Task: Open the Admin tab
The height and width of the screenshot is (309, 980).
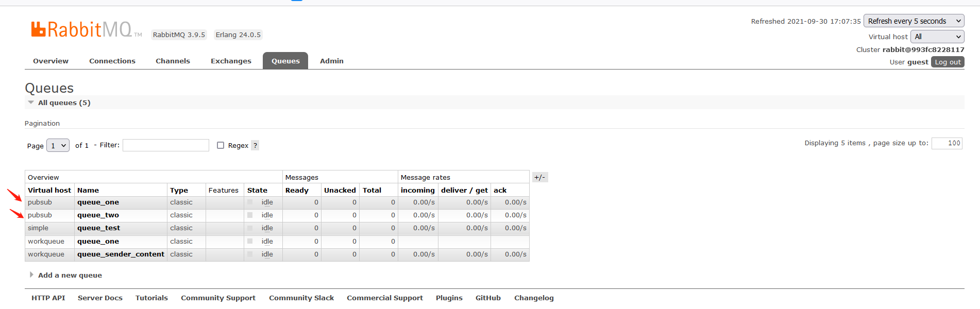Action: (331, 61)
